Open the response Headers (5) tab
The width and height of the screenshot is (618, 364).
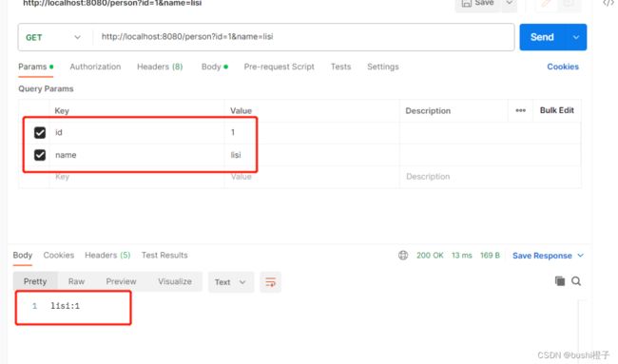pos(107,256)
